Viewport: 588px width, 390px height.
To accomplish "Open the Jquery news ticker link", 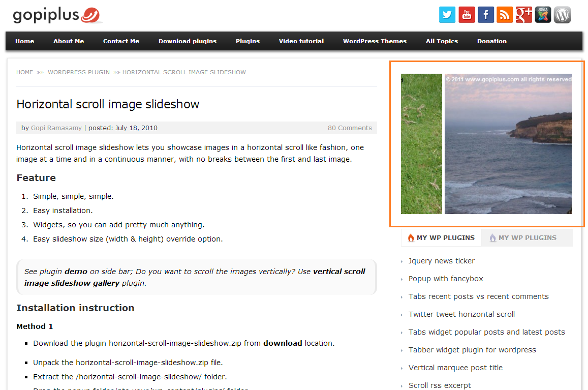I will (x=441, y=261).
